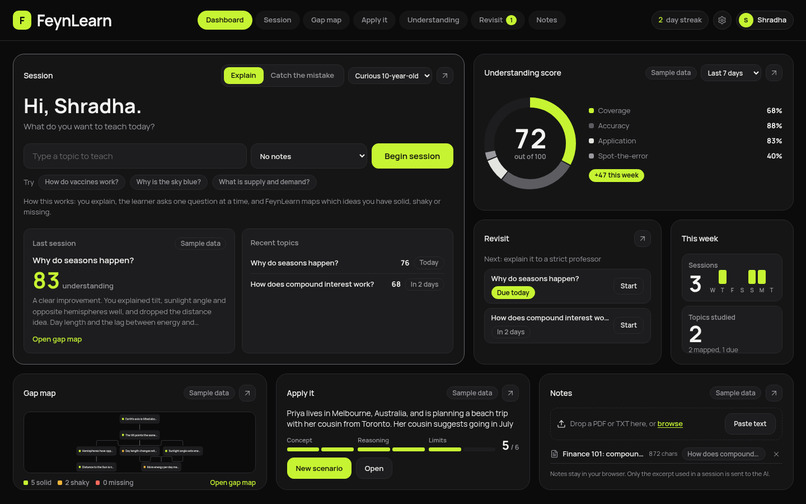Click New scenario button
Viewport: 806px width, 504px height.
pyautogui.click(x=319, y=469)
